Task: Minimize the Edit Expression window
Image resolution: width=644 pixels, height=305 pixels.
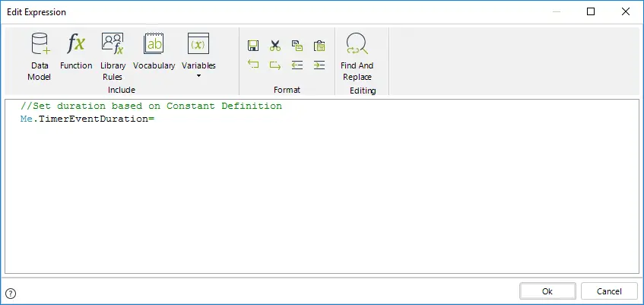Action: (x=556, y=12)
